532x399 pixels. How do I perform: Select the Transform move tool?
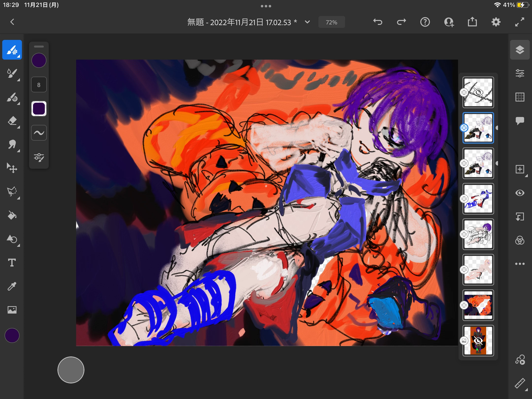coord(12,168)
